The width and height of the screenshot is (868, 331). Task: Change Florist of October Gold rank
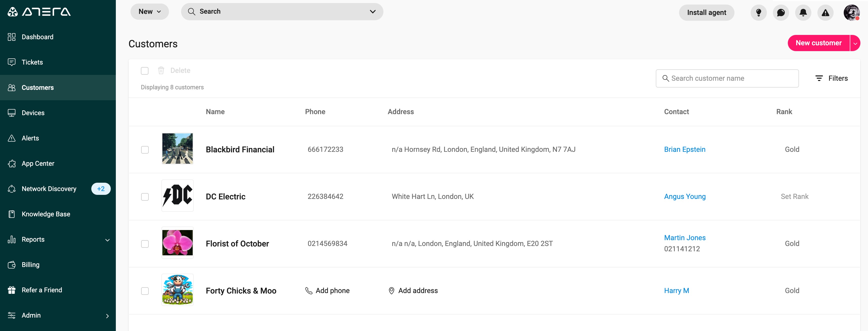click(792, 243)
